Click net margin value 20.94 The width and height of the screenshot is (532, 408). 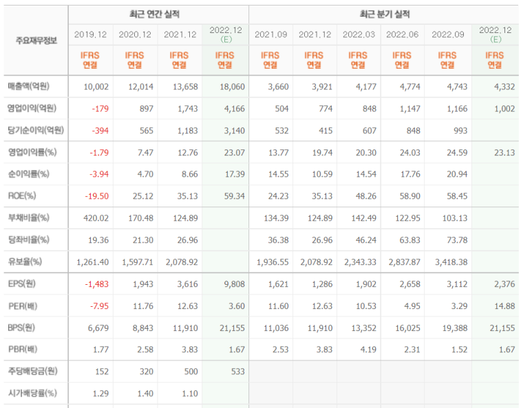click(457, 174)
